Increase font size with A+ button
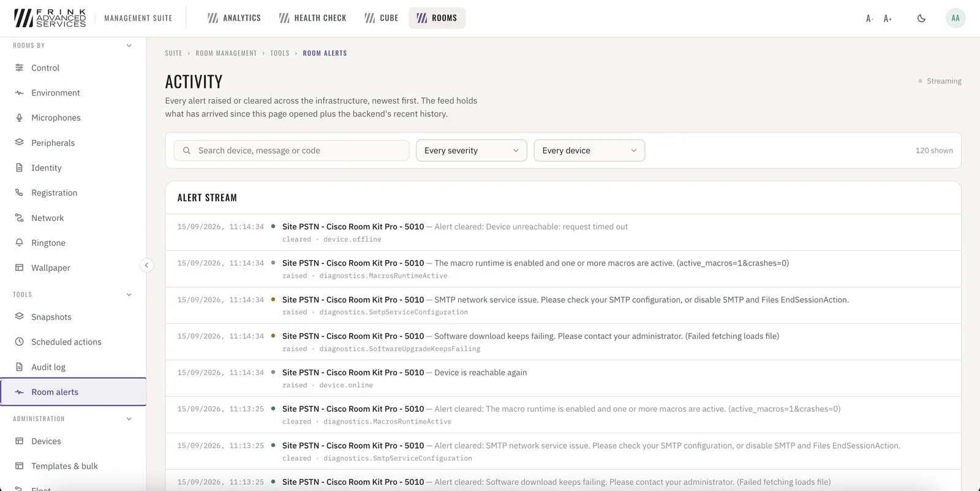 click(888, 18)
